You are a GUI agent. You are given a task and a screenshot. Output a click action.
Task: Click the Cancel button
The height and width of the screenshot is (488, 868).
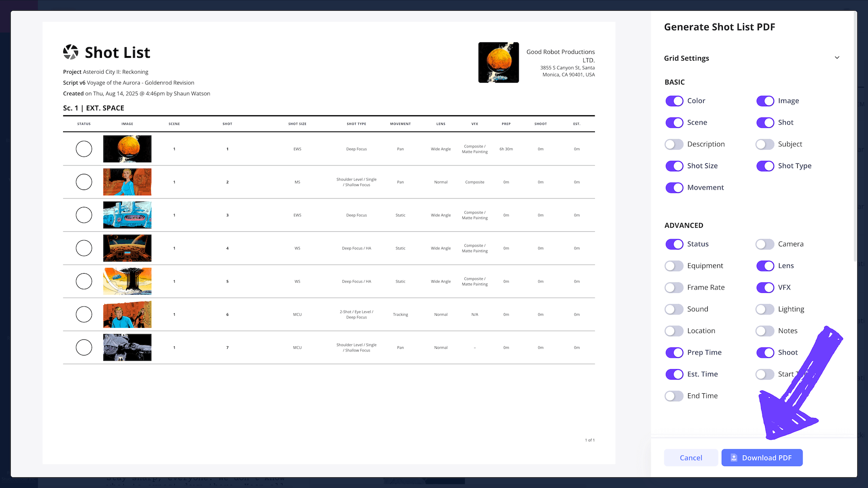pos(690,457)
